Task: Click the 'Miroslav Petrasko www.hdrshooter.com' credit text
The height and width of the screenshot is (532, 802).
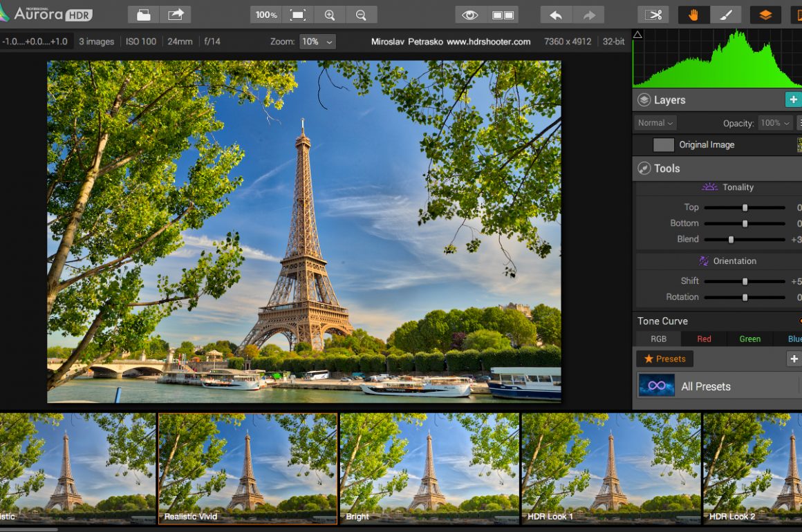Action: [x=451, y=41]
